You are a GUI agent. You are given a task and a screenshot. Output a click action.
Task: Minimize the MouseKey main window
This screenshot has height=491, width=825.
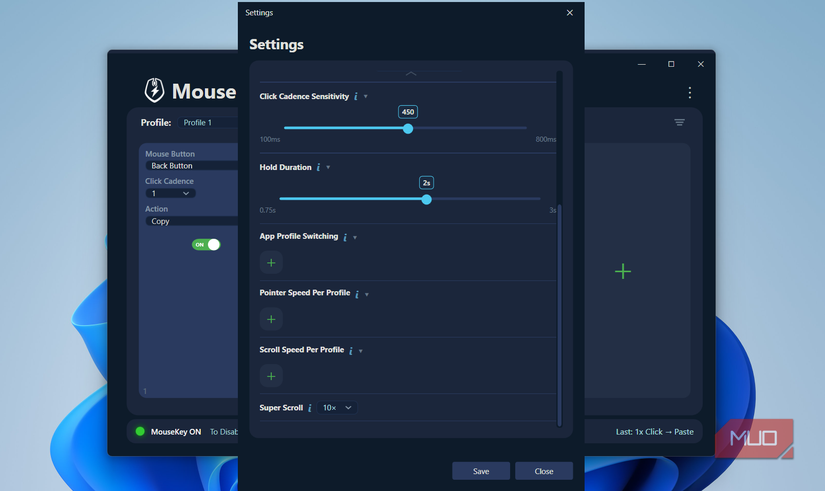[641, 64]
